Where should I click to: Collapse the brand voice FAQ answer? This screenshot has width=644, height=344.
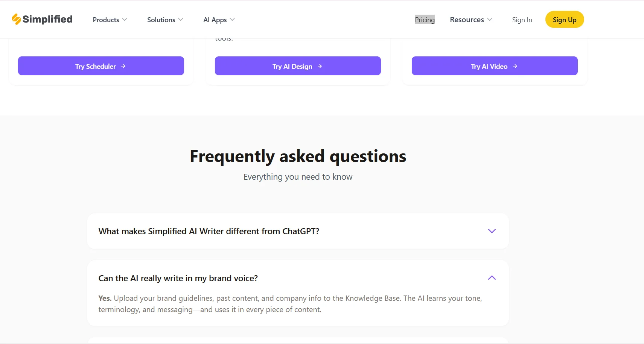coord(492,277)
